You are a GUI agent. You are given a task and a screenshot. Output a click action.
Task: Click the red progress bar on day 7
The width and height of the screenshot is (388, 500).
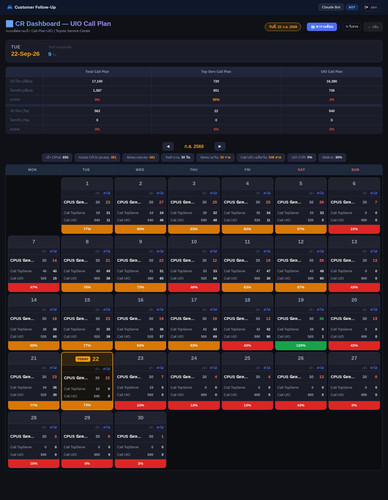coord(34,287)
